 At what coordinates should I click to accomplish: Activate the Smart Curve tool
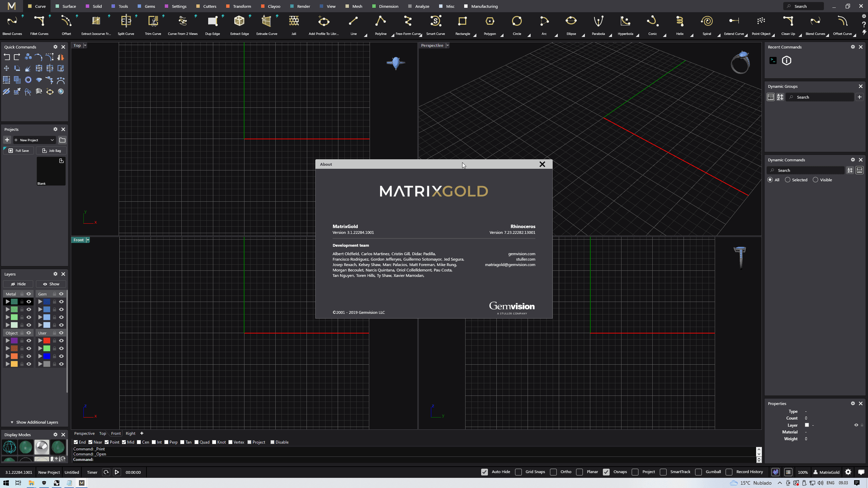[435, 22]
